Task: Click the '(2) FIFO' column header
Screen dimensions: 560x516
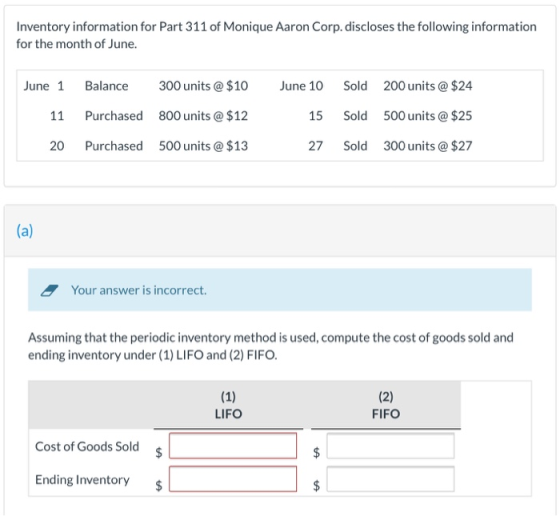Action: coord(386,405)
